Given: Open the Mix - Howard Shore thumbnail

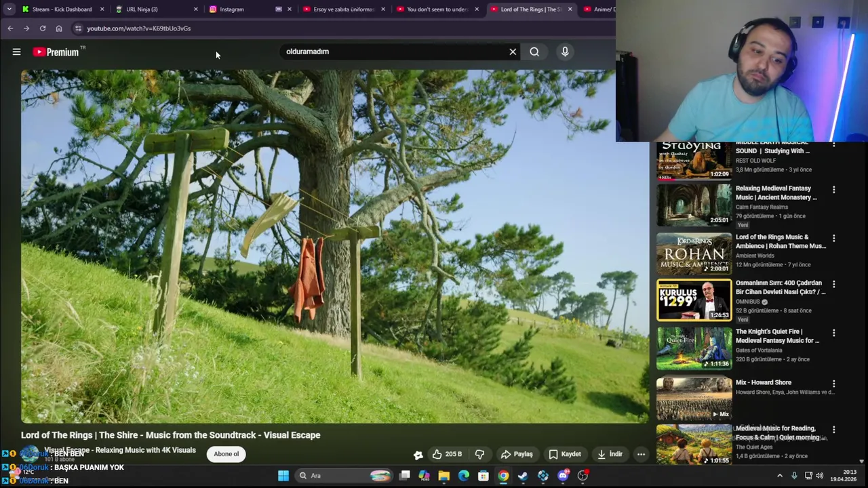Looking at the screenshot, I should point(694,399).
